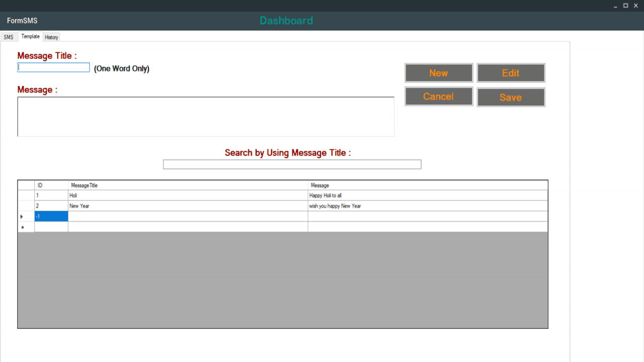Focus the Message Title input field

[53, 67]
